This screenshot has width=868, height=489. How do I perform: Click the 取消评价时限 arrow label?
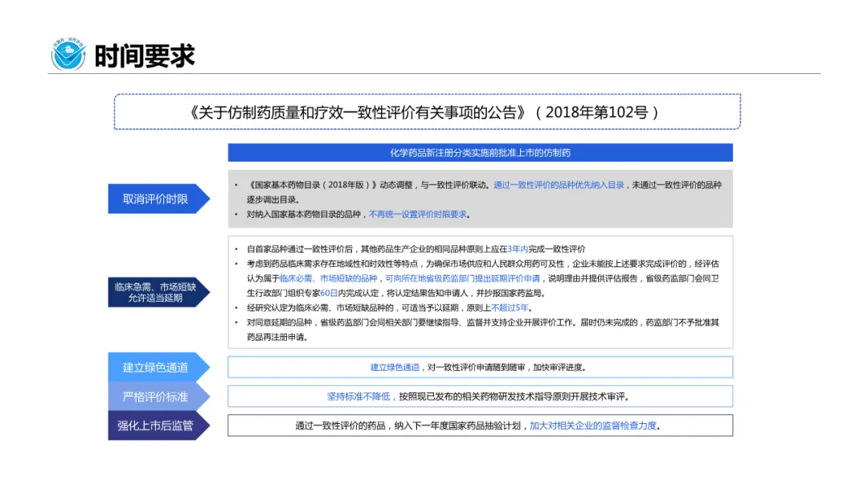[x=159, y=199]
